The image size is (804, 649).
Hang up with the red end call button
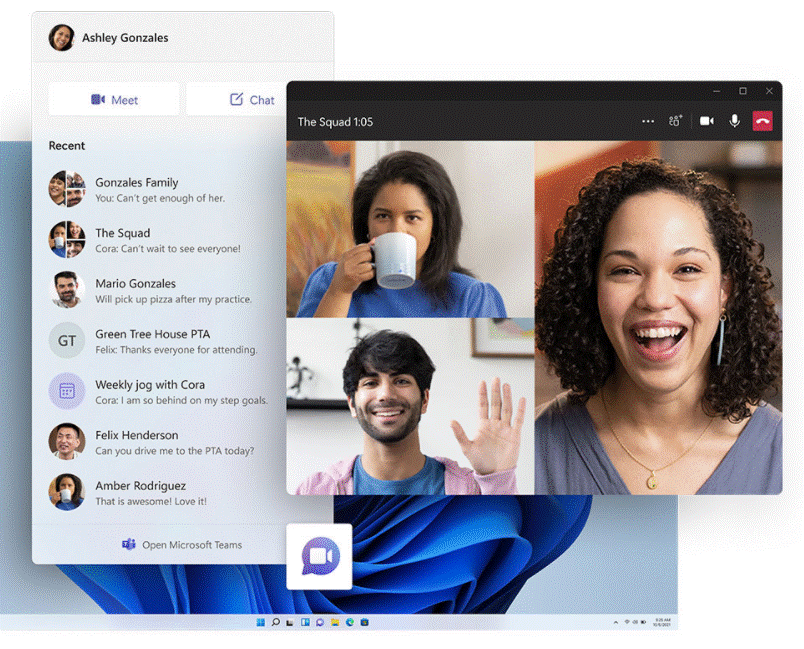[762, 121]
